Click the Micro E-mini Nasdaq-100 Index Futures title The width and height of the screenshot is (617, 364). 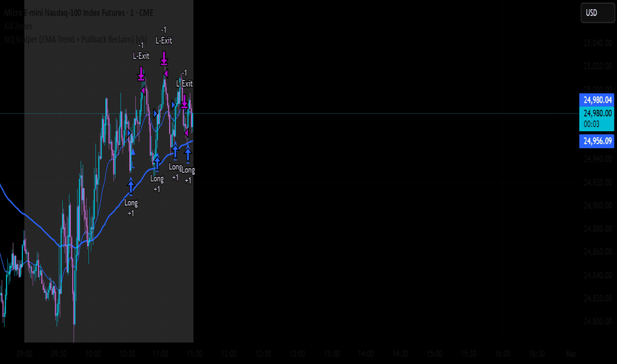[x=66, y=12]
